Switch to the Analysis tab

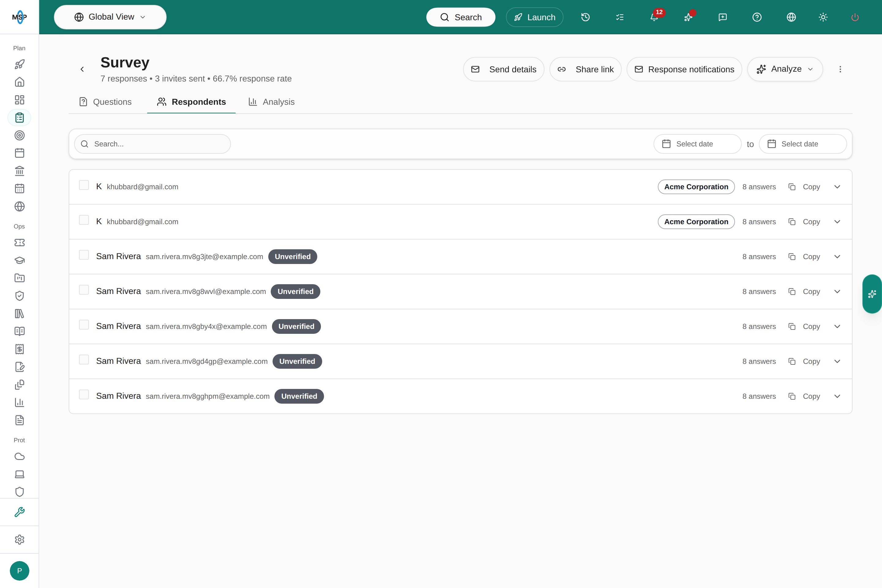pos(272,102)
